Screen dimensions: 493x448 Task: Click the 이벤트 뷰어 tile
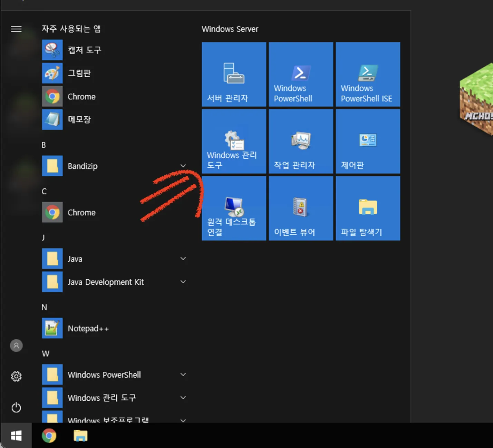301,208
